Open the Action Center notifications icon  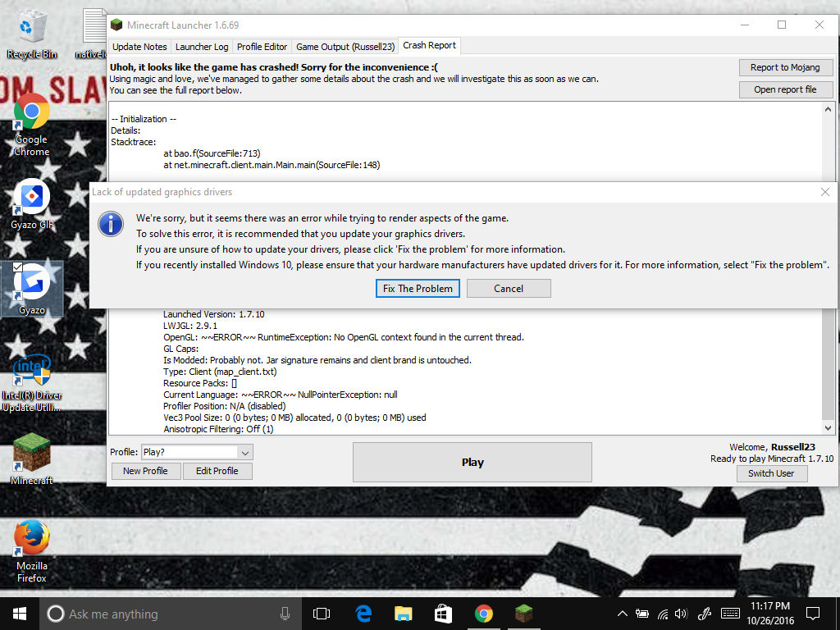point(813,614)
